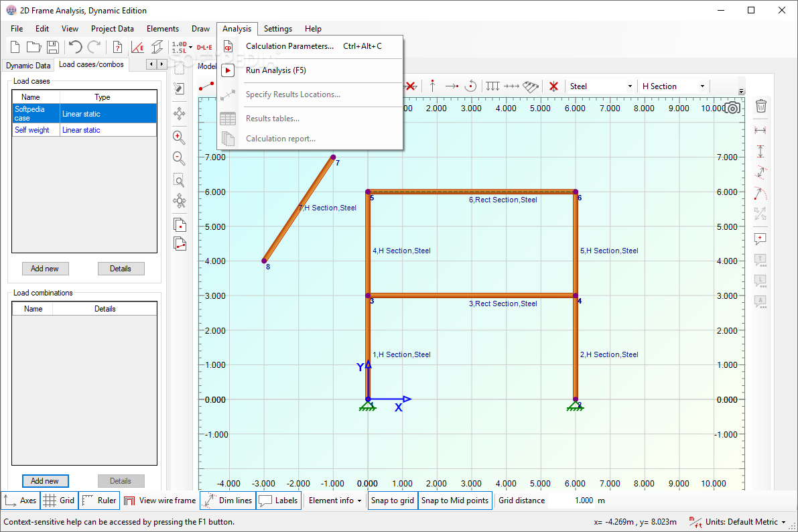Open the Elements menu
798x532 pixels.
point(163,29)
